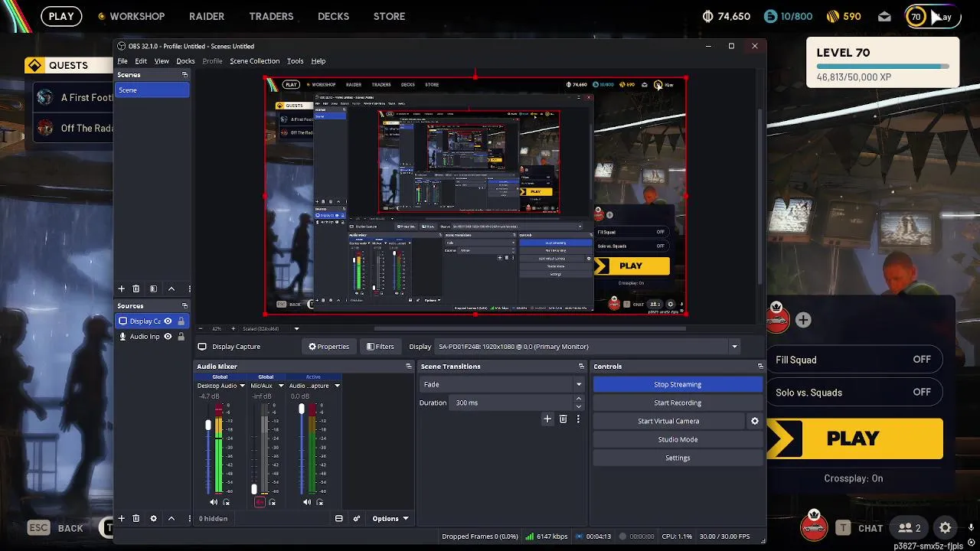980x551 pixels.
Task: Increase transition duration with up arrow
Action: pyautogui.click(x=578, y=399)
